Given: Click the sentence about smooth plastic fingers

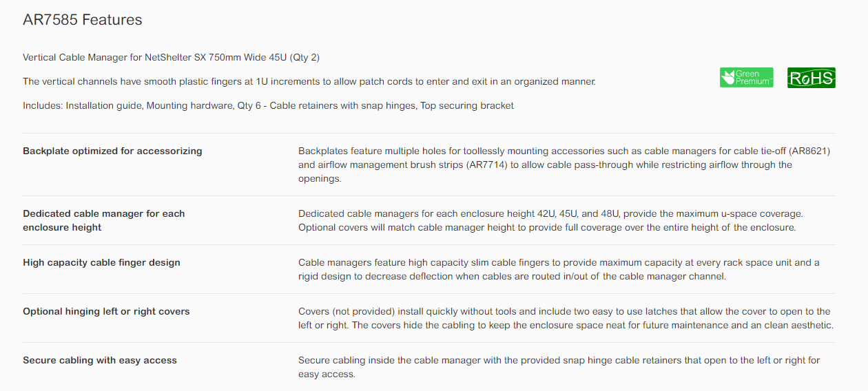Looking at the screenshot, I should (x=309, y=81).
